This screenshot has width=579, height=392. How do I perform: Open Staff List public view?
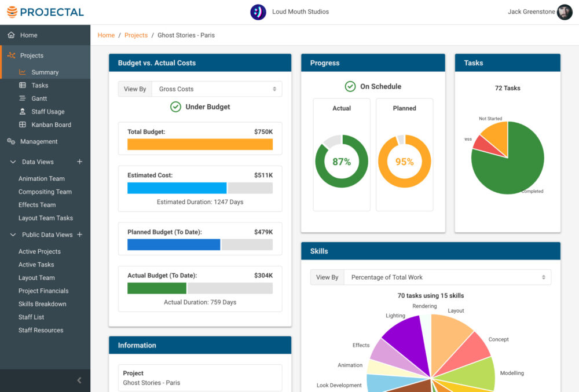(x=31, y=317)
